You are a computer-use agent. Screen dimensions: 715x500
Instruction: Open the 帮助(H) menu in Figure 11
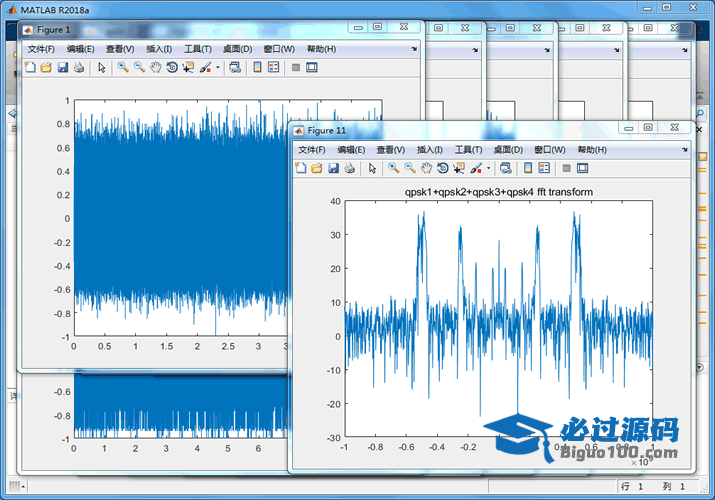[592, 149]
